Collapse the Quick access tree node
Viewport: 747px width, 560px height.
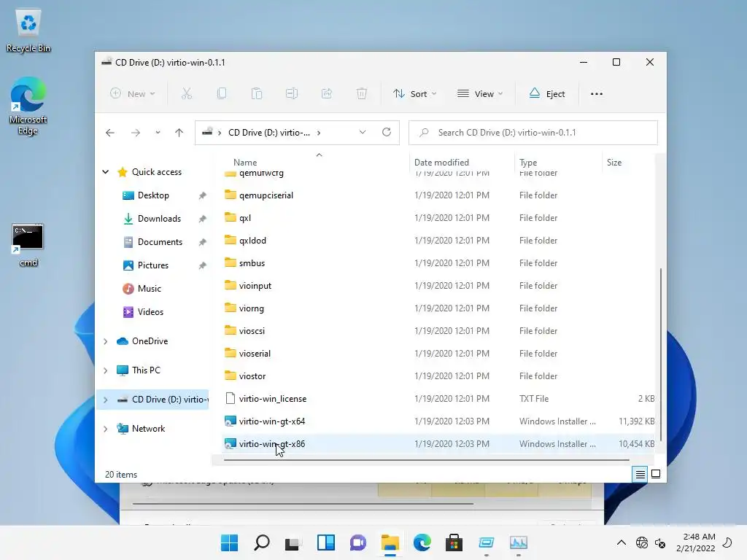[x=106, y=172]
